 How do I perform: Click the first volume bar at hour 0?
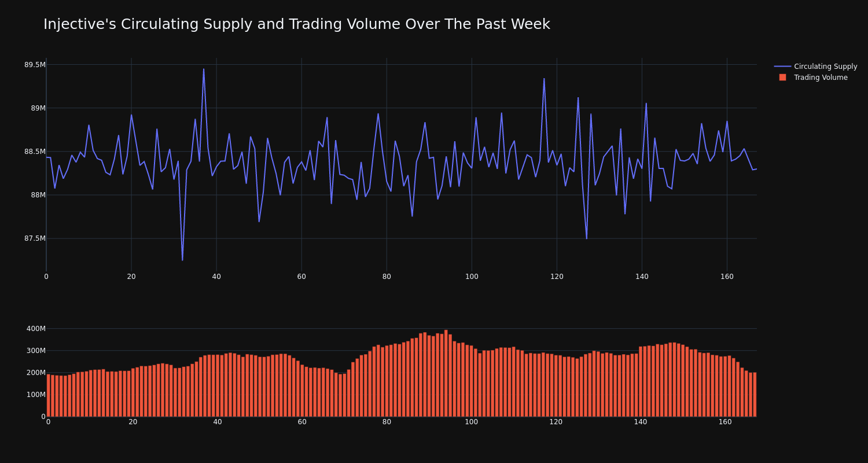click(x=48, y=395)
